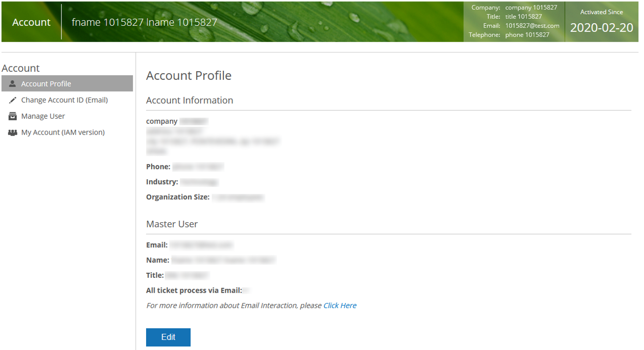The height and width of the screenshot is (350, 644).
Task: Click the phone 1015827 telephone value
Action: pyautogui.click(x=527, y=35)
